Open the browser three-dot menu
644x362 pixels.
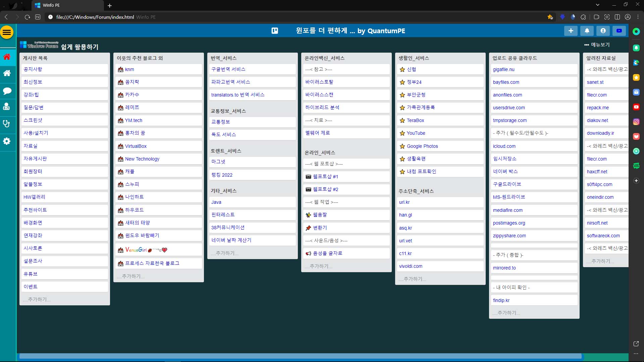(x=638, y=17)
